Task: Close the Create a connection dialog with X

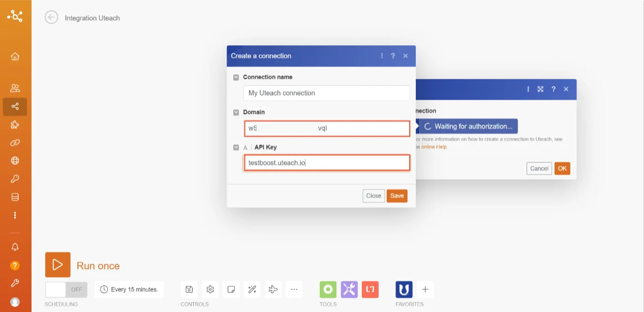Action: click(405, 56)
